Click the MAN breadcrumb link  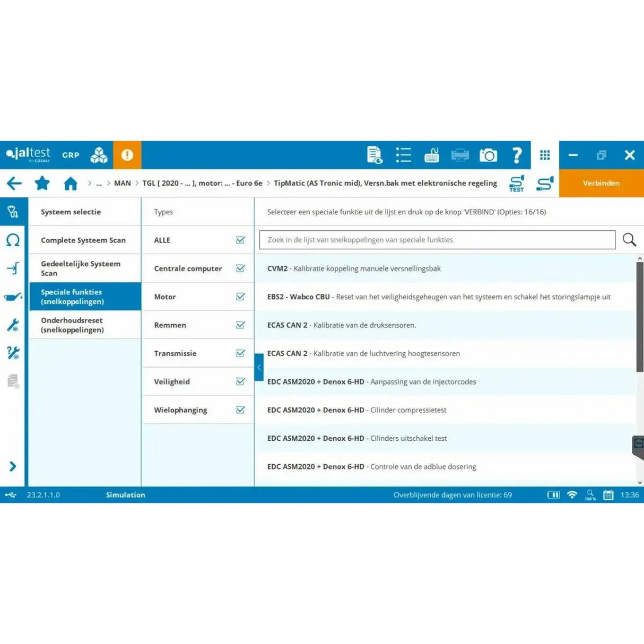[x=122, y=183]
